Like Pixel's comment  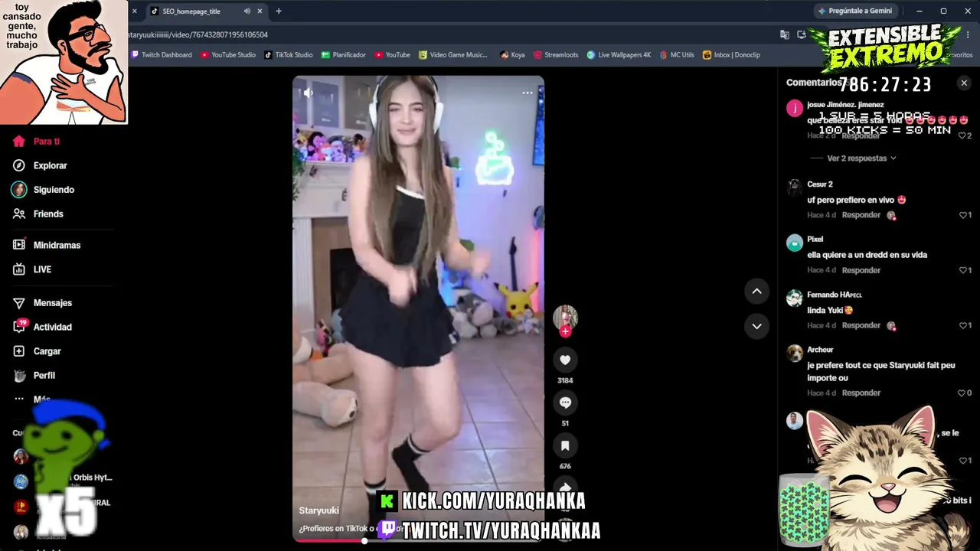coord(965,270)
